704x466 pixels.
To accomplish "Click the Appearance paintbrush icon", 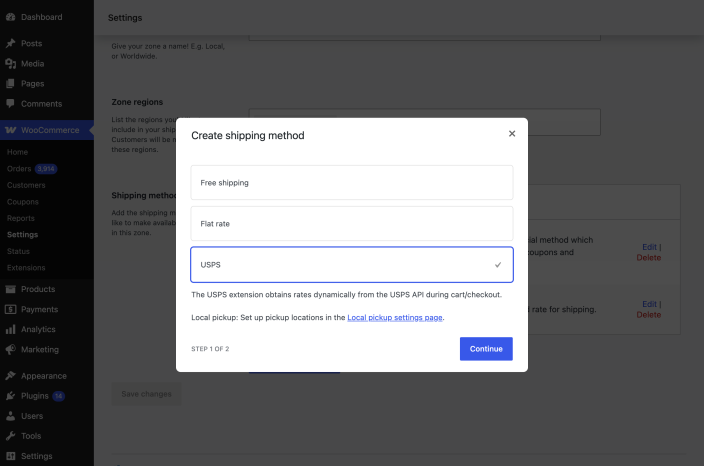I will tap(11, 376).
